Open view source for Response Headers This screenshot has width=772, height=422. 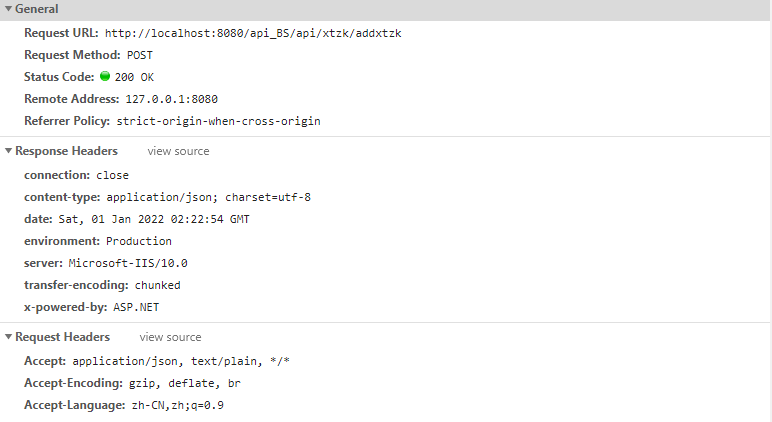[178, 151]
